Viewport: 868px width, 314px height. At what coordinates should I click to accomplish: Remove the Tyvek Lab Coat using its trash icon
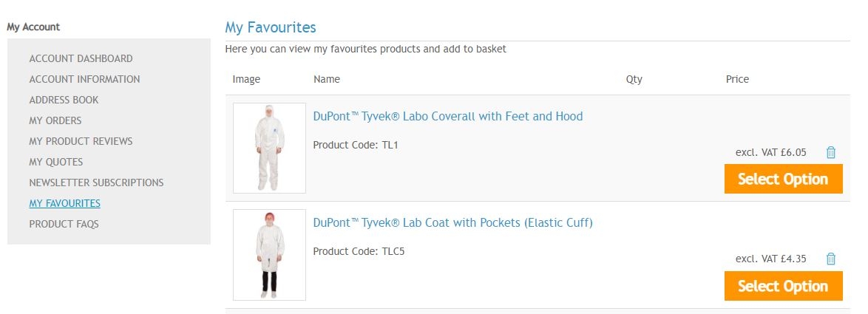click(831, 259)
